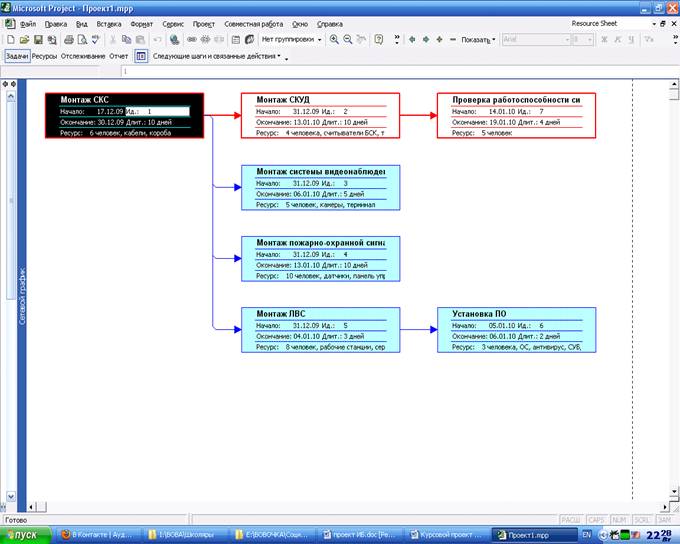
Task: Select the 'Монтаж СКУД' task box
Action: coord(320,115)
